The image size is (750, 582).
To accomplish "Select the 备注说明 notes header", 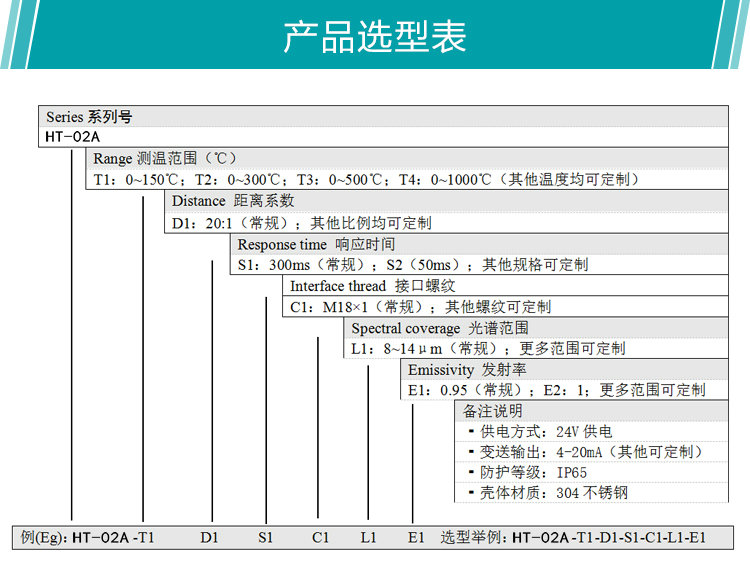I will [492, 411].
